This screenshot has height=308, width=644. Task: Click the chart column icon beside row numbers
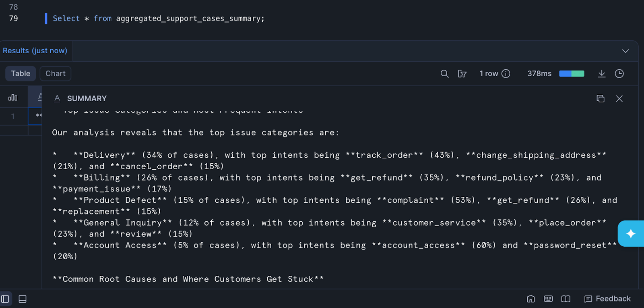[x=13, y=97]
